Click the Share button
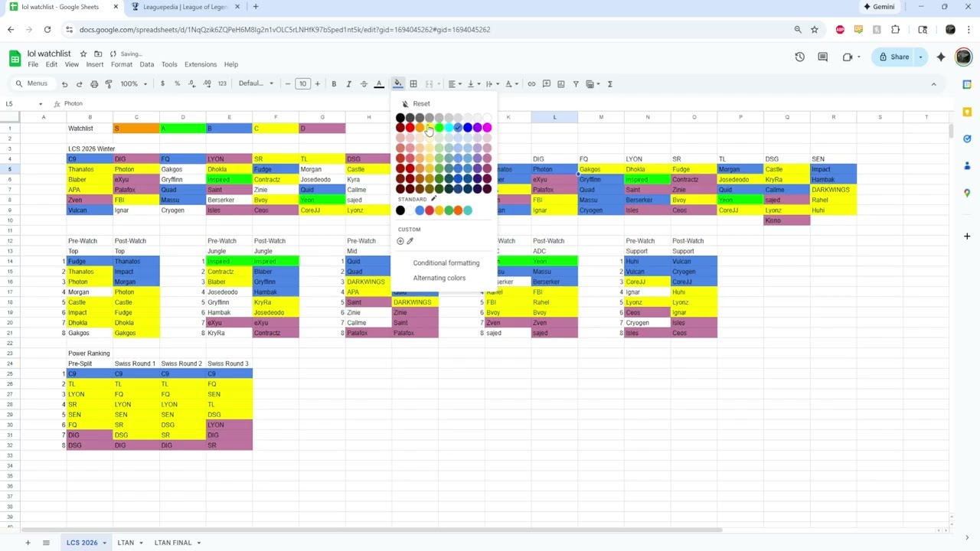Image resolution: width=980 pixels, height=551 pixels. tap(893, 57)
